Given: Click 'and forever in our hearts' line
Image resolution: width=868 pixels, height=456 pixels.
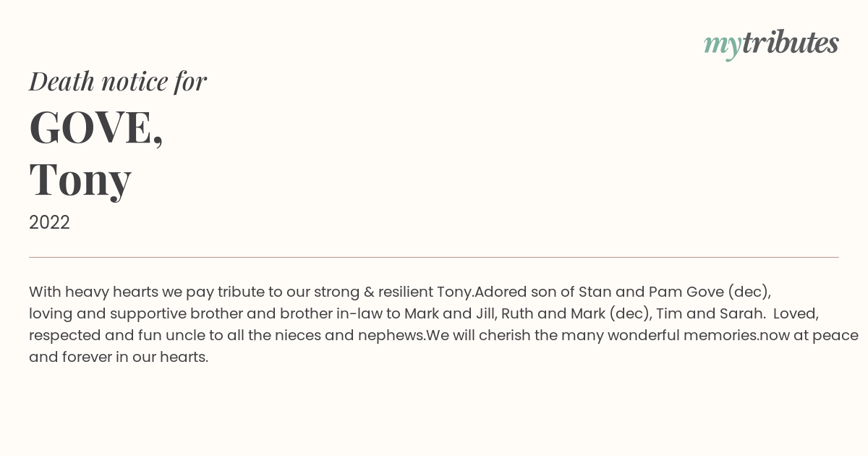Looking at the screenshot, I should (119, 357).
